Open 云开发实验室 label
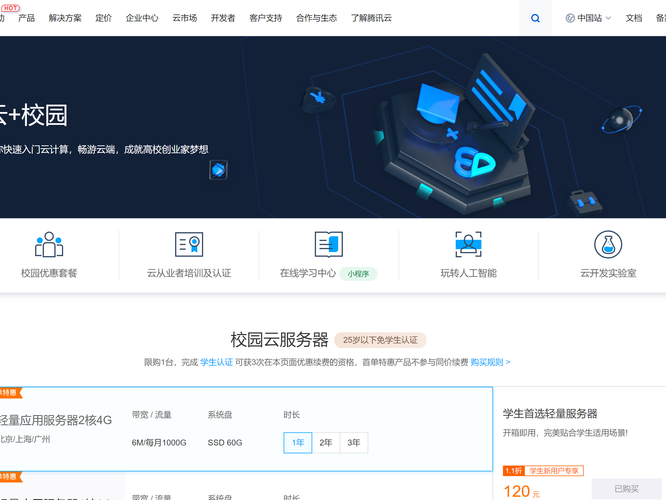The image size is (666, 500). coord(608,273)
